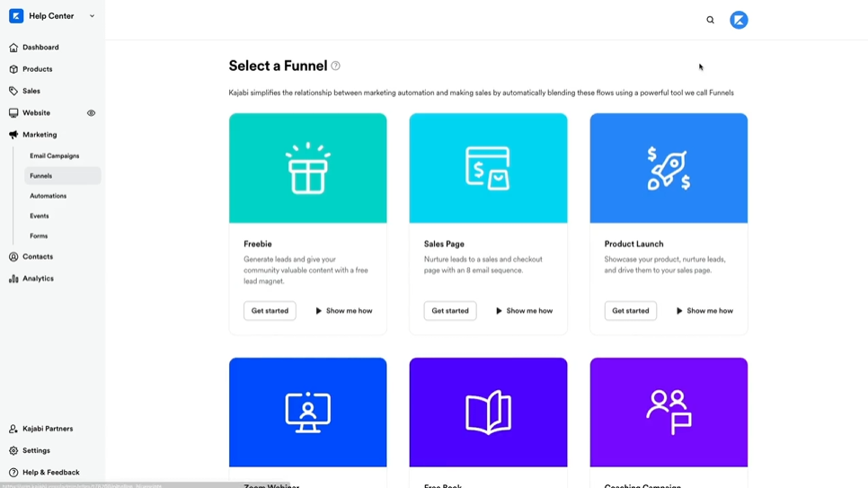Click the search magnifier icon
This screenshot has width=868, height=488.
pos(710,20)
